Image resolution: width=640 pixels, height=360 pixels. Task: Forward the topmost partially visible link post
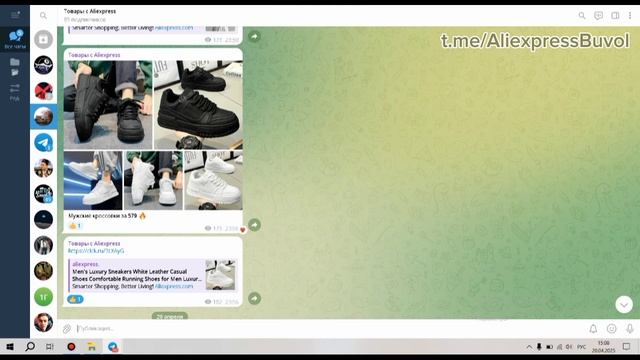(x=254, y=36)
